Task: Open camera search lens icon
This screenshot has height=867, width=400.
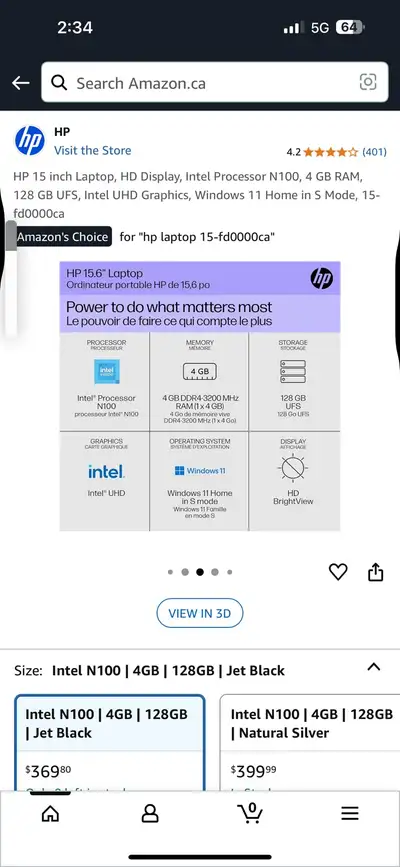Action: (368, 82)
